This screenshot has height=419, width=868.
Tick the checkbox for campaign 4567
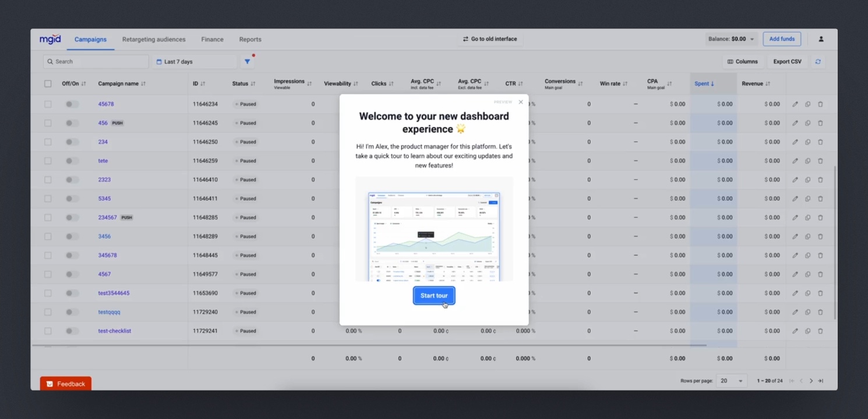click(x=48, y=275)
